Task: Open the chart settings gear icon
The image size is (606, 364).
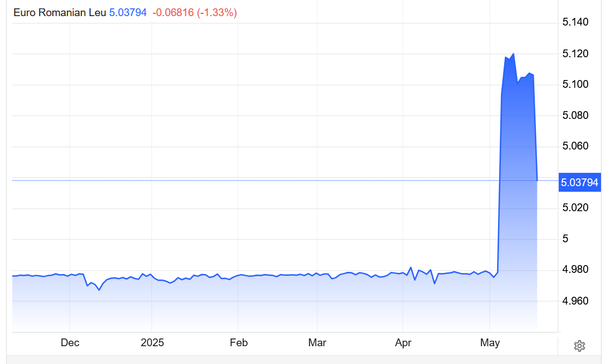Action: [579, 346]
